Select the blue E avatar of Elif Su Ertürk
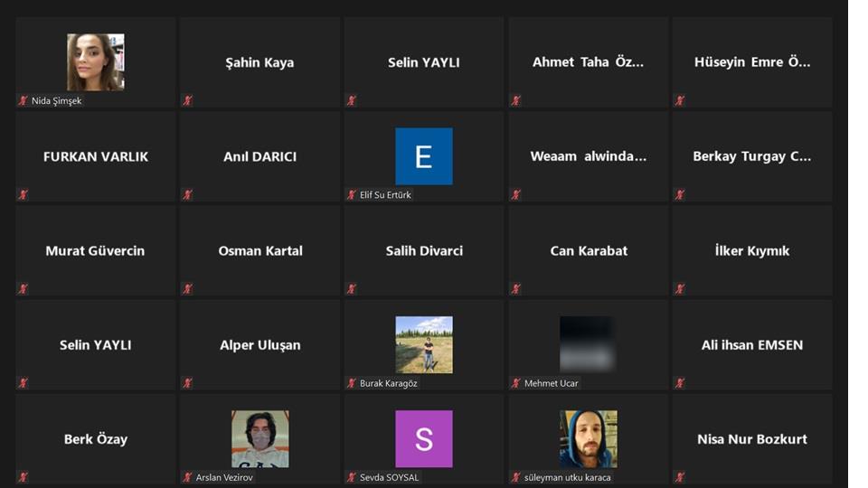 tap(424, 156)
